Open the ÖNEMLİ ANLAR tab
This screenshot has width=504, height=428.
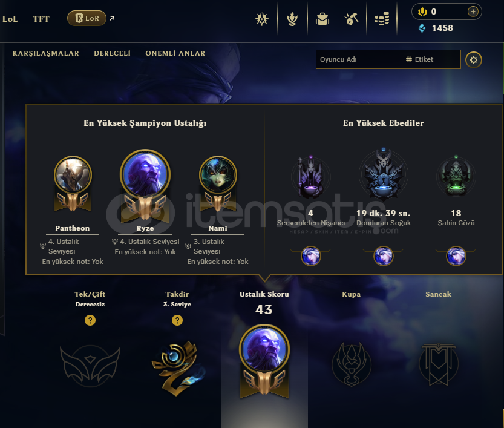(175, 53)
